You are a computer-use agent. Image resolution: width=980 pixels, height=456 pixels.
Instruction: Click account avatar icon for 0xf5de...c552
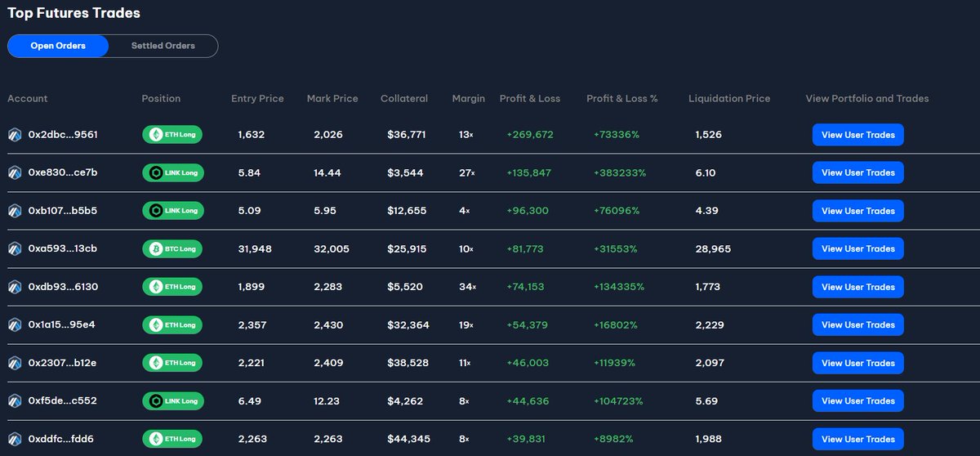[15, 400]
